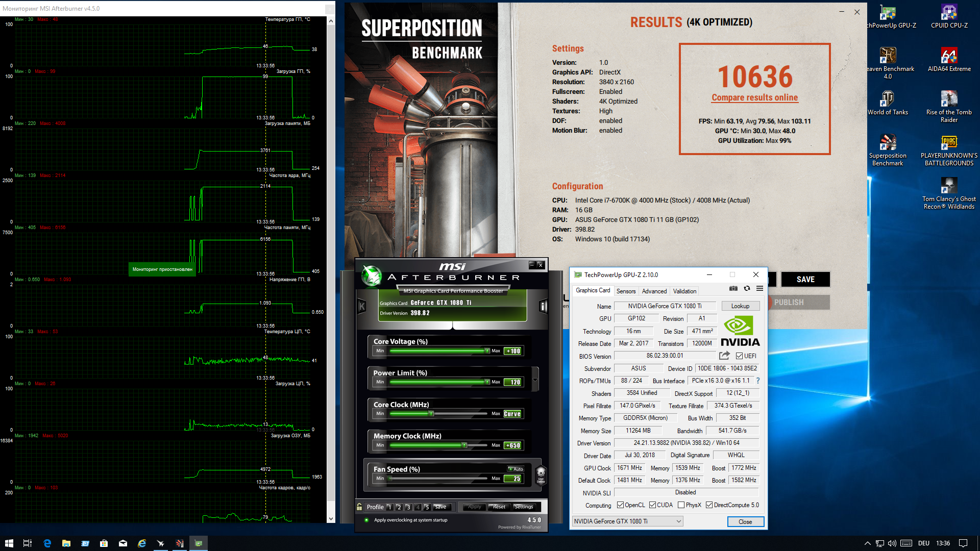Click the GPU-Z screenshot camera icon
The height and width of the screenshot is (551, 980).
[733, 289]
